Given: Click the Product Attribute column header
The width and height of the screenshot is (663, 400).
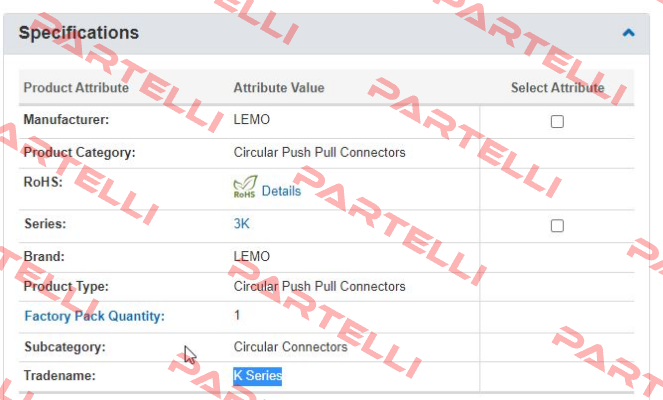Looking at the screenshot, I should [76, 88].
